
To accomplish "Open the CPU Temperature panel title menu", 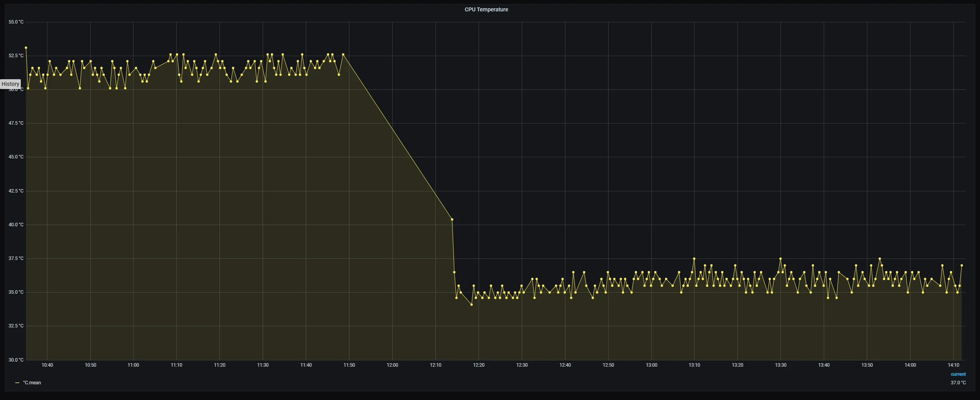I will tap(486, 9).
